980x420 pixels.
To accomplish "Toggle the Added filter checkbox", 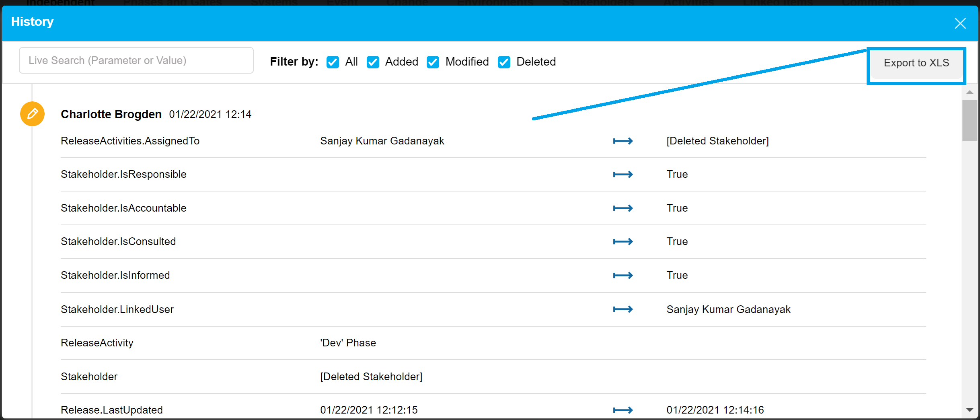I will [373, 62].
